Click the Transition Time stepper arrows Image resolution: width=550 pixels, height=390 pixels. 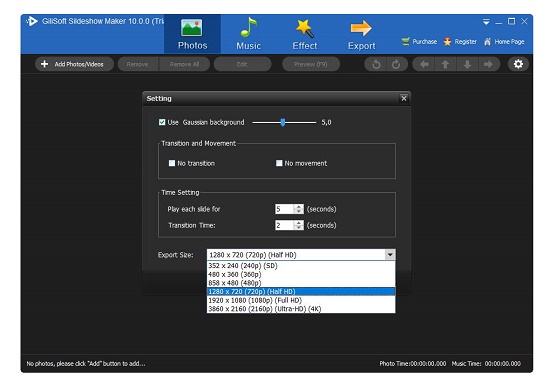tap(299, 225)
